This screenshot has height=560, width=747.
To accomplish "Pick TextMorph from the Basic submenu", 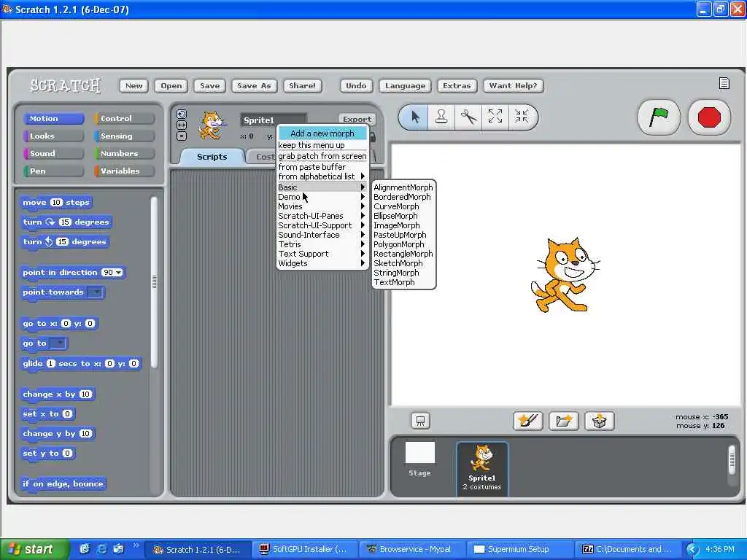I will pos(403,282).
